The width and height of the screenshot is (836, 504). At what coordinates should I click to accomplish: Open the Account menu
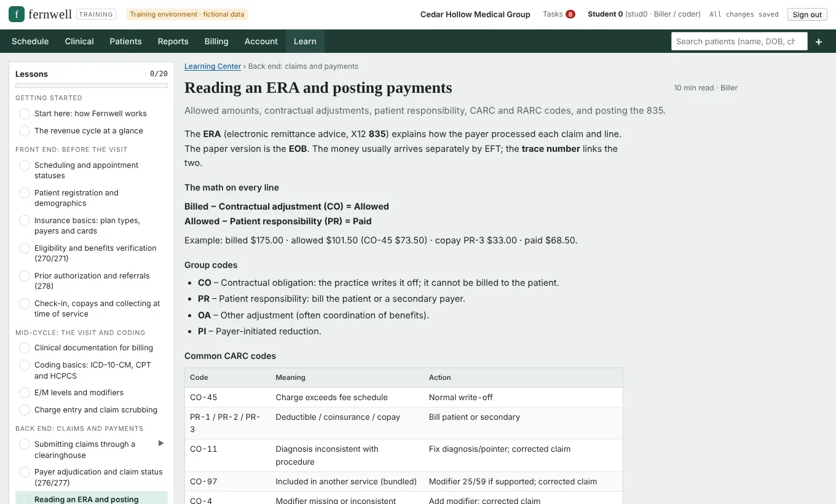click(261, 41)
